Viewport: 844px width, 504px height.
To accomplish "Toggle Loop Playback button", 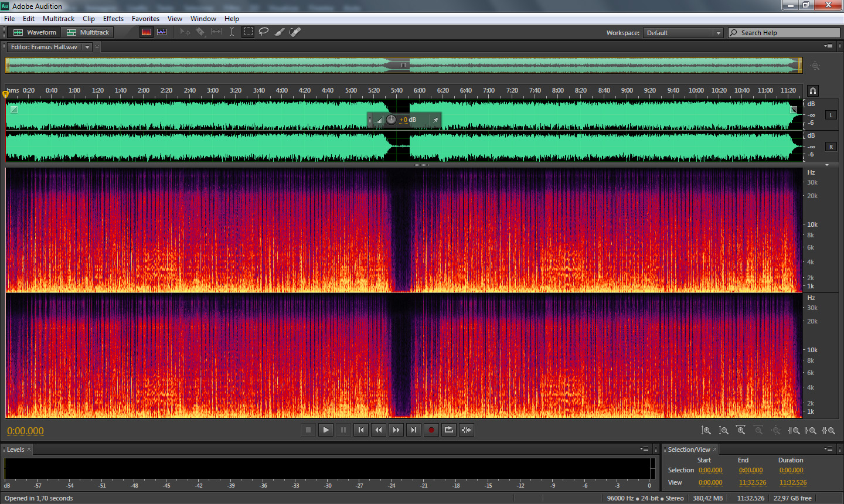I will 449,430.
